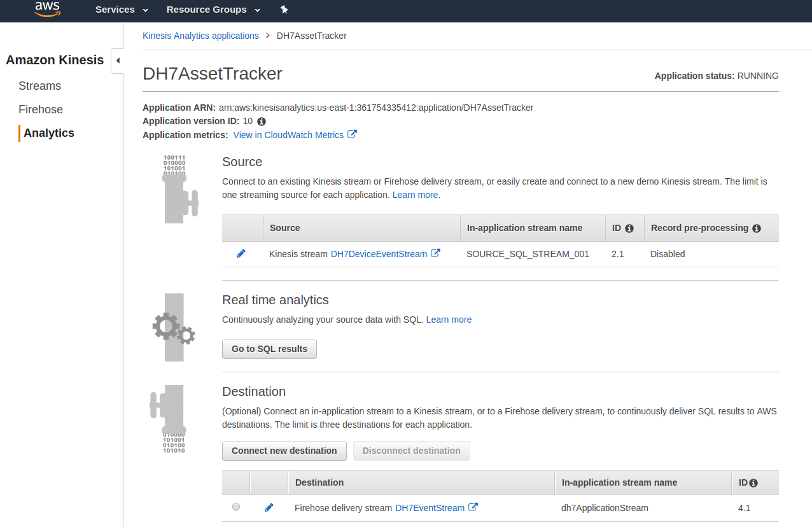Screen dimensions: 812x527
Task: Select Analytics in the sidebar
Action: [x=49, y=133]
